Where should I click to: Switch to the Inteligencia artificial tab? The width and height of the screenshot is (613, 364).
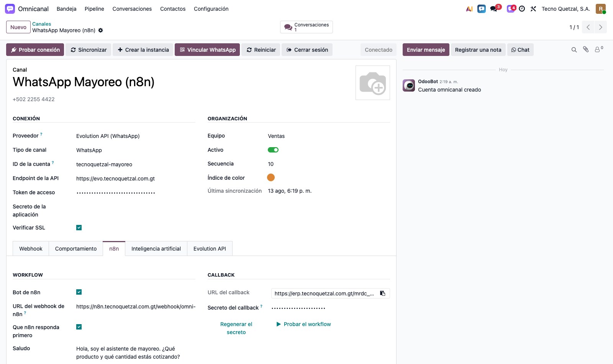coord(156,249)
